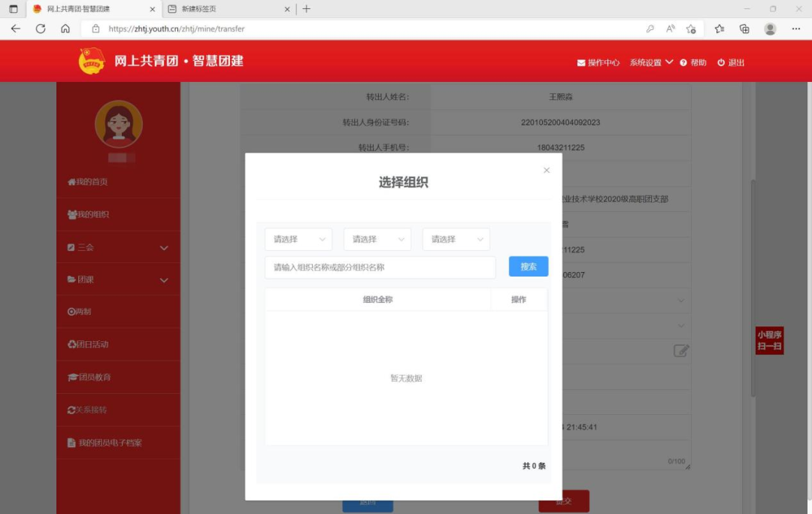Screen dimensions: 812x514
Task: Open the 团日活动 section
Action: tap(89, 344)
